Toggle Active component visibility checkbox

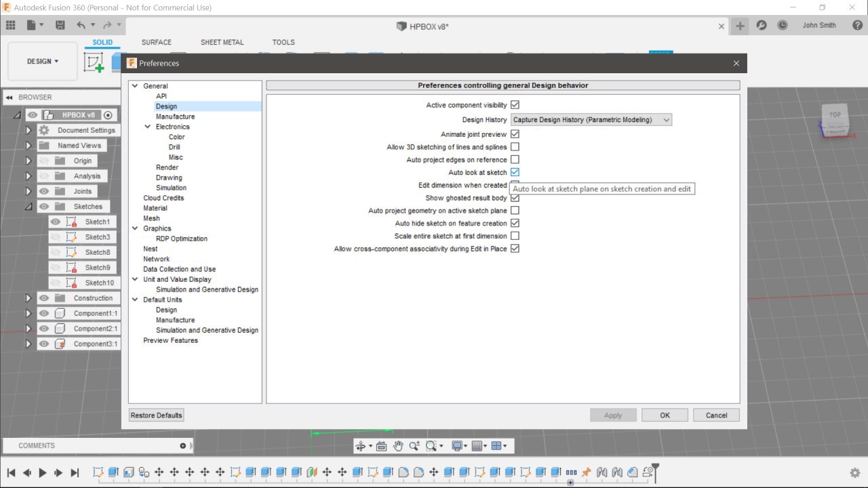[515, 105]
